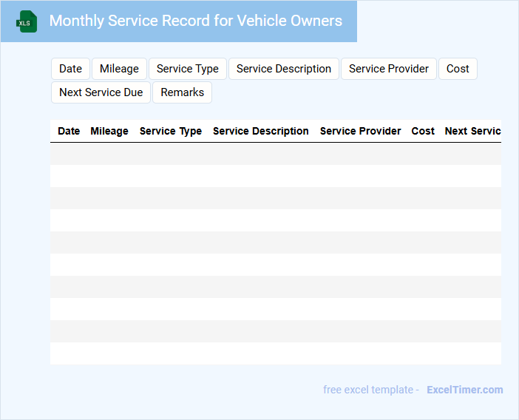
Task: Choose the Service Provider tag button
Action: click(388, 69)
